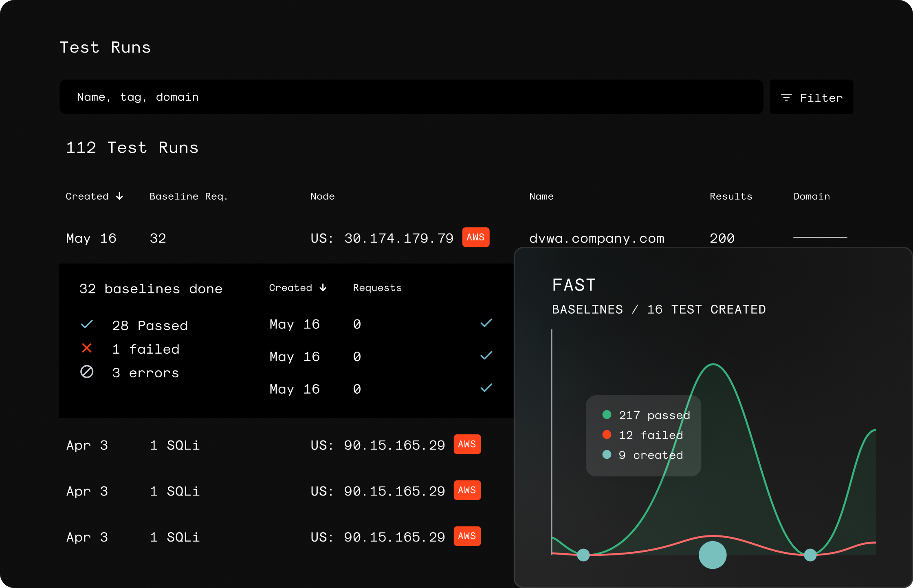Click the Filter button
Image resolution: width=913 pixels, height=588 pixels.
pyautogui.click(x=811, y=97)
